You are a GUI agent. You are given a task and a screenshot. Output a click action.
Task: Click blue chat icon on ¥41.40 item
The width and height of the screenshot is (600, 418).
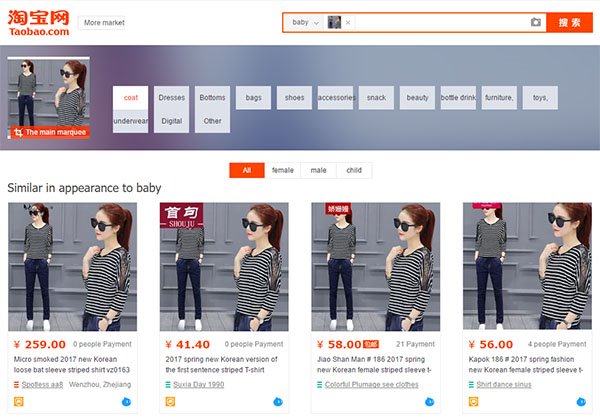(277, 402)
